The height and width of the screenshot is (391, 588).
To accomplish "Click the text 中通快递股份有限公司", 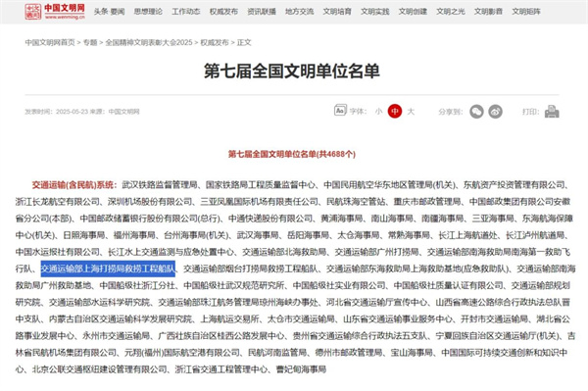I will point(270,219).
